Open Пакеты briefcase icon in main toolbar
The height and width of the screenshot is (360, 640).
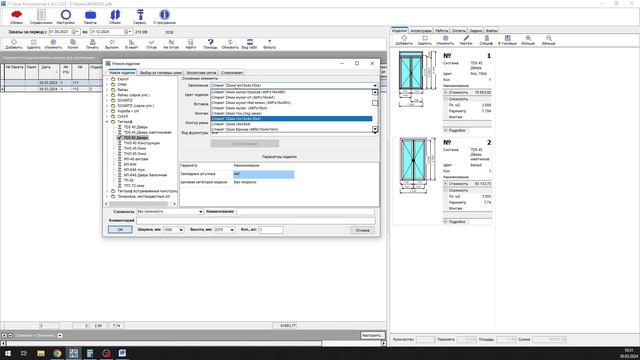click(90, 17)
